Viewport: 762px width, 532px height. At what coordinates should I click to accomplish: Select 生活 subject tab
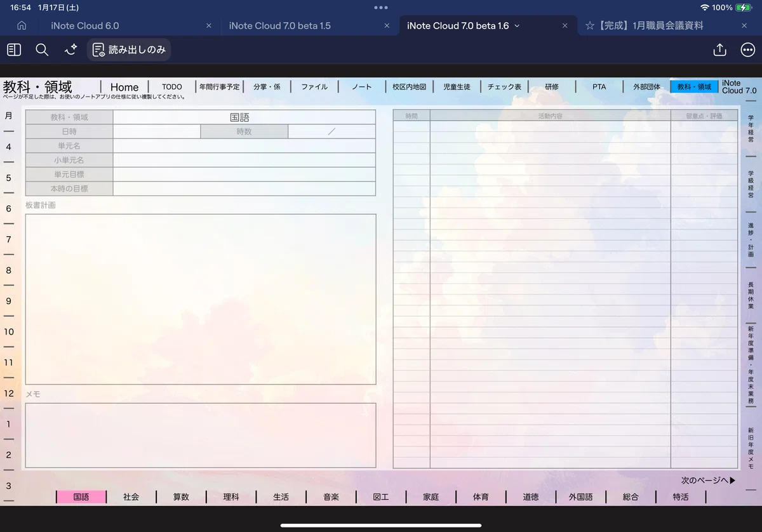pyautogui.click(x=281, y=497)
